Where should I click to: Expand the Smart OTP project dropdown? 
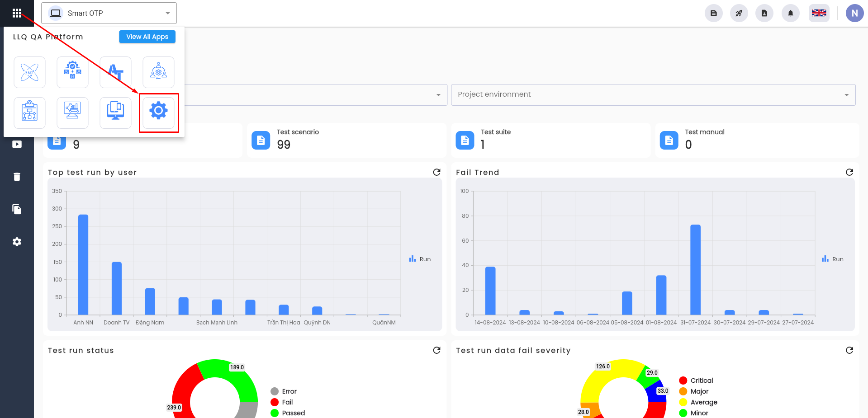pos(109,13)
